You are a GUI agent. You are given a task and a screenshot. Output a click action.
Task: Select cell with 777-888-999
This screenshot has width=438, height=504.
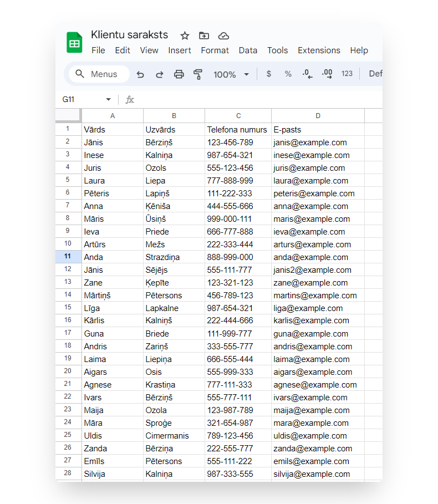pyautogui.click(x=238, y=181)
